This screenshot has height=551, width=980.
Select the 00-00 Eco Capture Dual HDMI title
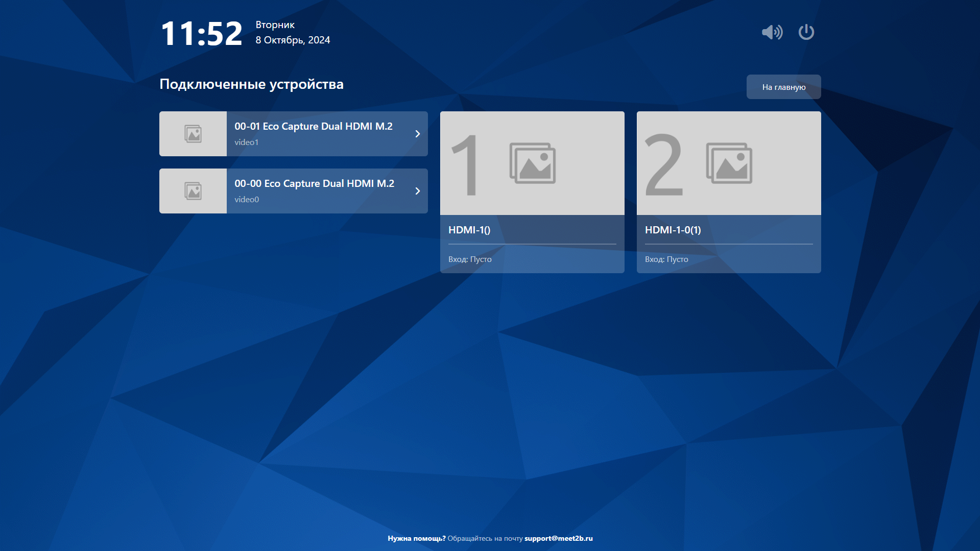coord(314,183)
